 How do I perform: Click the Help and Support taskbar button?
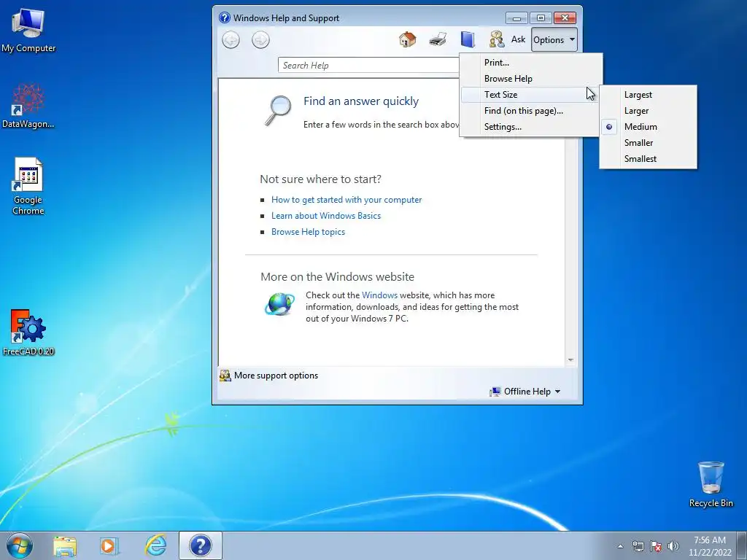(x=201, y=545)
